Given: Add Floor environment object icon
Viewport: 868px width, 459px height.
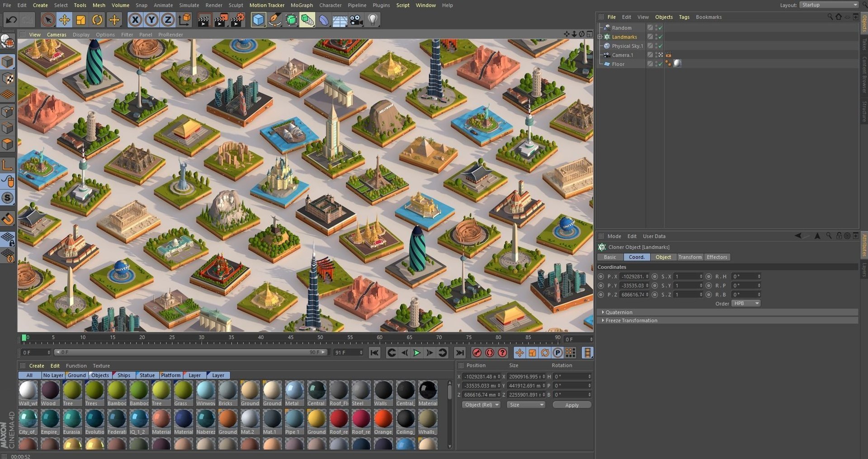Looking at the screenshot, I should click(340, 20).
